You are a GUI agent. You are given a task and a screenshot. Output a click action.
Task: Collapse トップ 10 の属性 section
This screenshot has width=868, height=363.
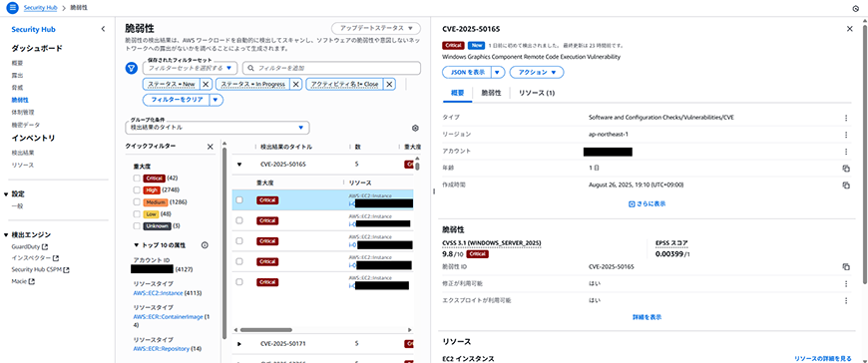[x=137, y=245]
